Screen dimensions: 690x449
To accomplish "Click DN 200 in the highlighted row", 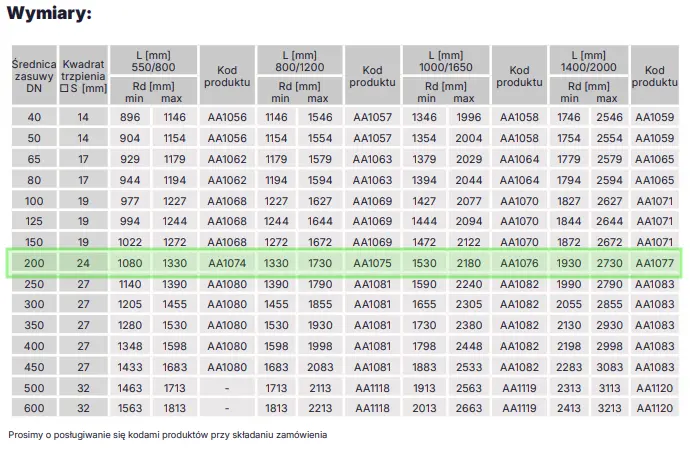I will (x=34, y=263).
